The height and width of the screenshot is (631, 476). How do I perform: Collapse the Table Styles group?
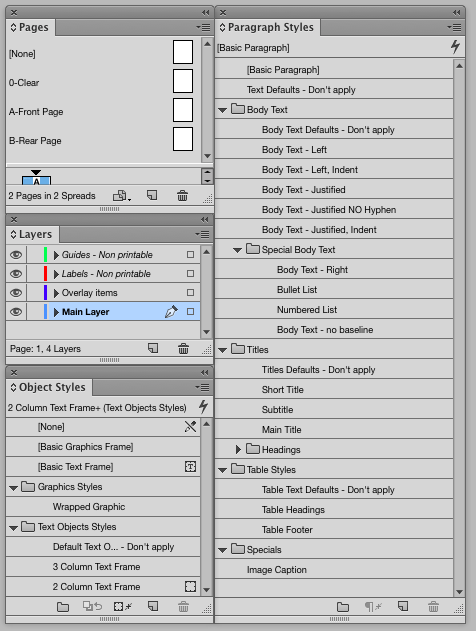click(x=223, y=470)
